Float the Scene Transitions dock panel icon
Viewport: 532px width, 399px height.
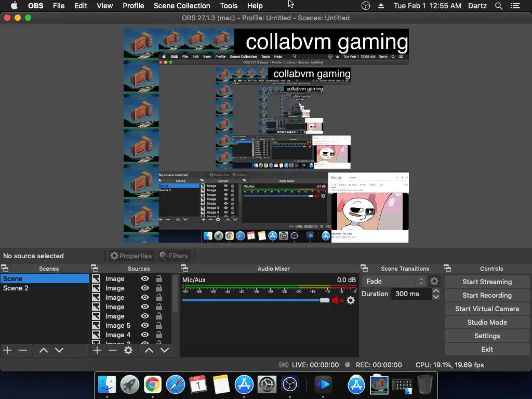pos(364,269)
